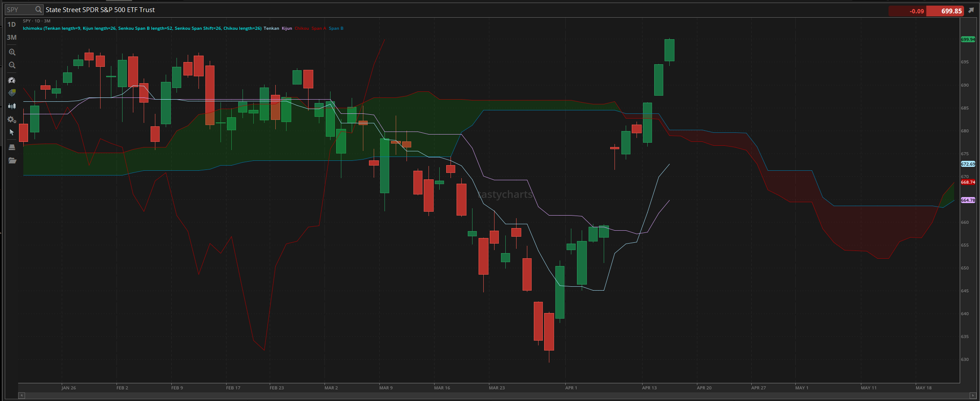
Task: Open chart settings gears icon
Action: pos(12,119)
